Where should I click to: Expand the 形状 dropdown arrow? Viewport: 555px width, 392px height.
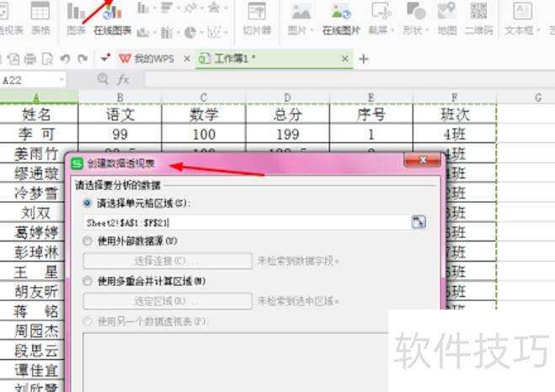[427, 30]
